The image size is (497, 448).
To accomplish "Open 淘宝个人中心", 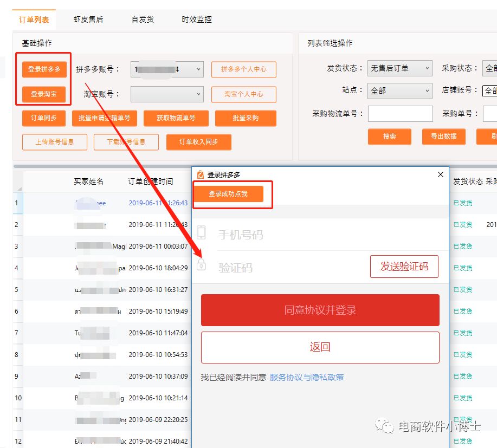I will coord(244,94).
